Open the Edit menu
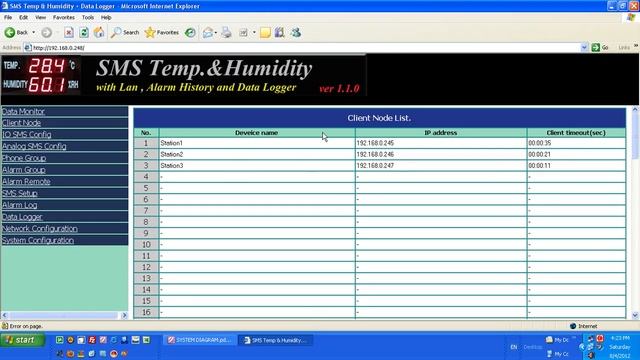Image resolution: width=640 pixels, height=360 pixels. click(24, 18)
